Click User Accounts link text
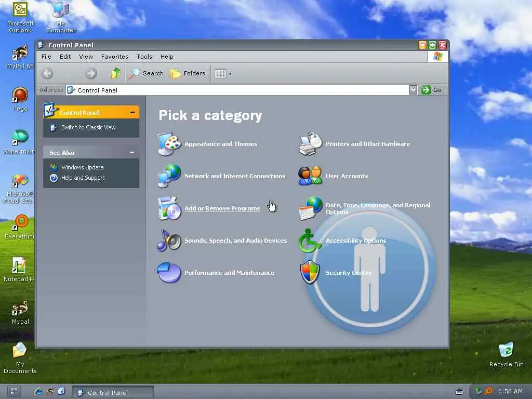 (347, 176)
